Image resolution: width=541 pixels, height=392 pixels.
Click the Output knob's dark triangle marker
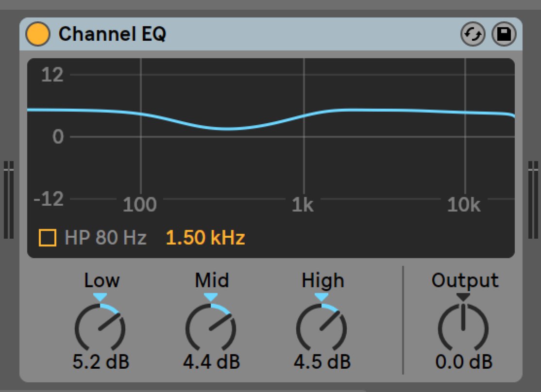pyautogui.click(x=463, y=297)
